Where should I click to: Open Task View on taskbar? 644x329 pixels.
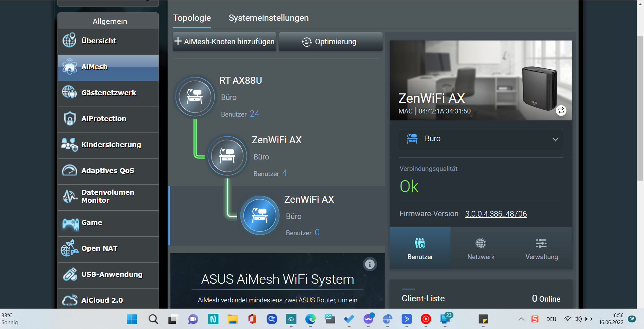coord(173,319)
